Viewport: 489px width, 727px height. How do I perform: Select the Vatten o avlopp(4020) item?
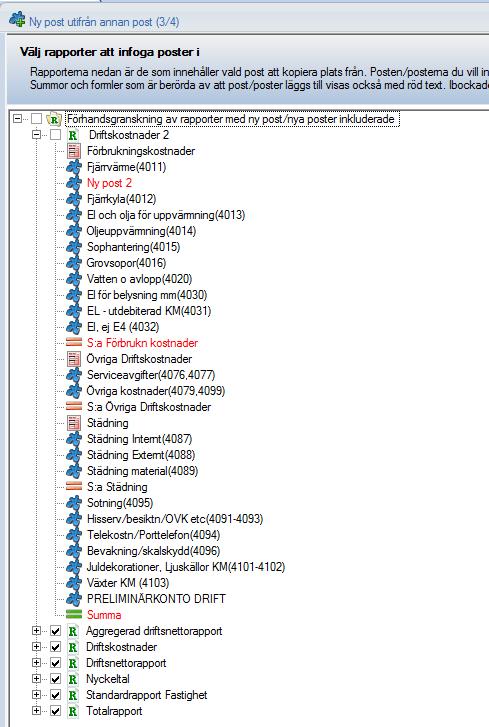[139, 279]
